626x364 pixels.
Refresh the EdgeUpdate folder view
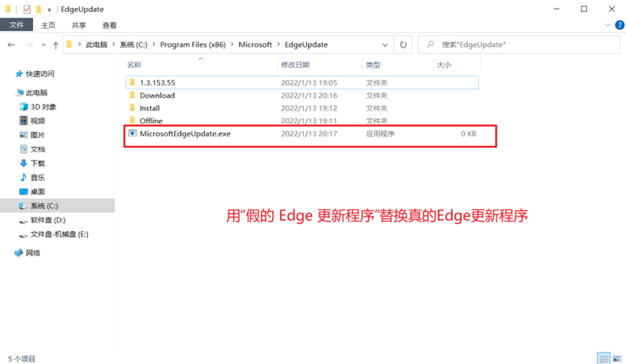tap(403, 44)
